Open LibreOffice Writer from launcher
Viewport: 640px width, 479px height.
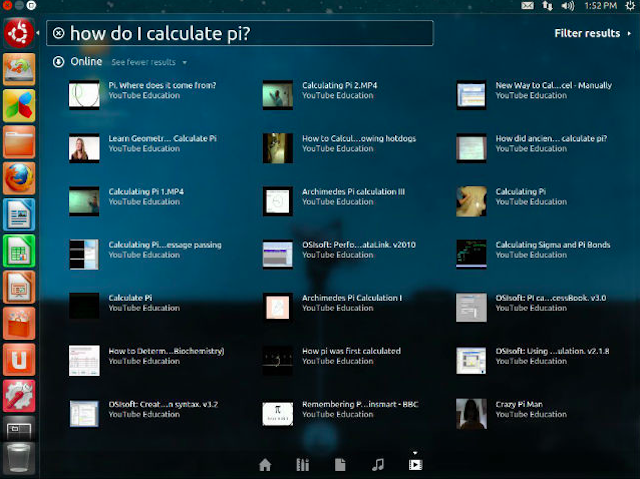(x=19, y=214)
